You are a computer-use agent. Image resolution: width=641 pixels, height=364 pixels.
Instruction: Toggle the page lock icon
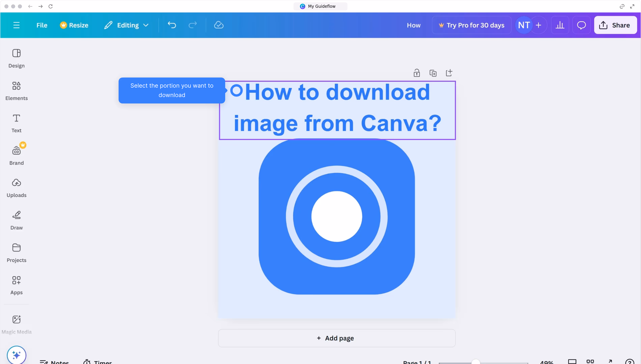[x=417, y=73]
